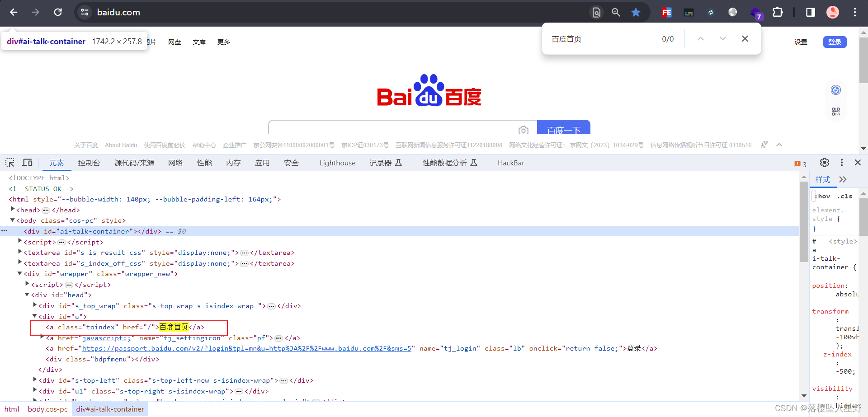The width and height of the screenshot is (868, 417).
Task: Collapse the div id="wrapper" node
Action: pyautogui.click(x=20, y=273)
